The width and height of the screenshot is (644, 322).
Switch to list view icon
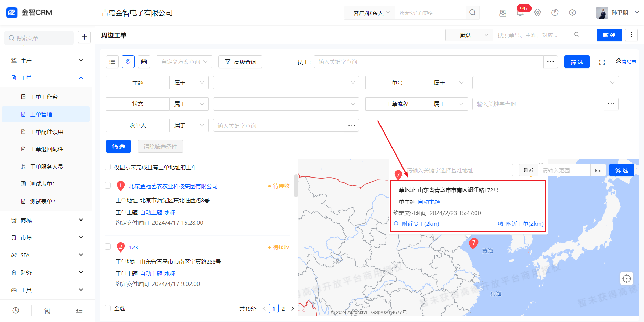pos(112,62)
